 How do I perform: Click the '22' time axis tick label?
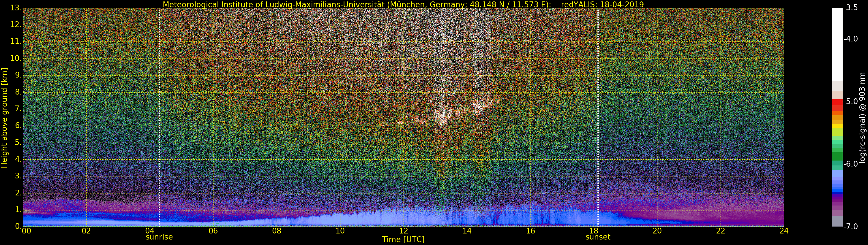[720, 231]
